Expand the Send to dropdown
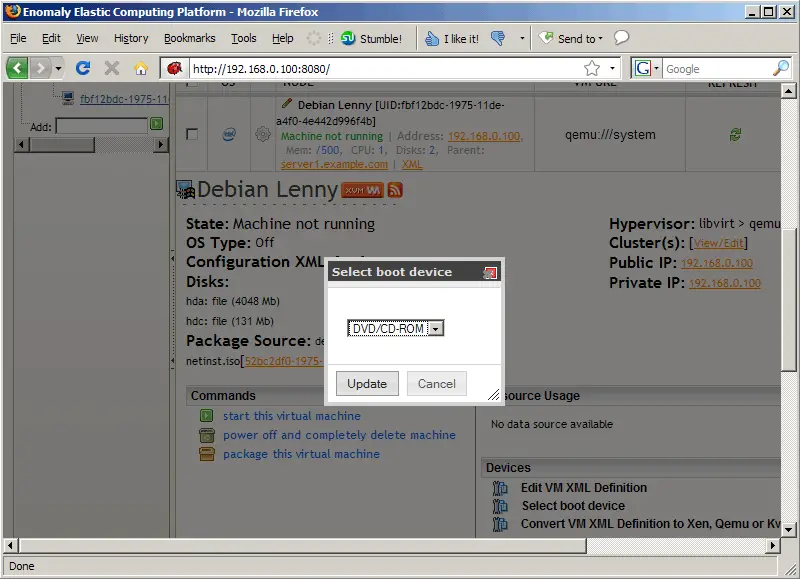The image size is (800, 579). [601, 38]
